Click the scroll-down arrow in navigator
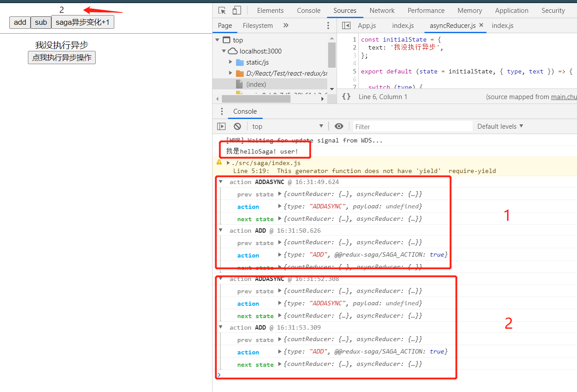 coord(332,89)
